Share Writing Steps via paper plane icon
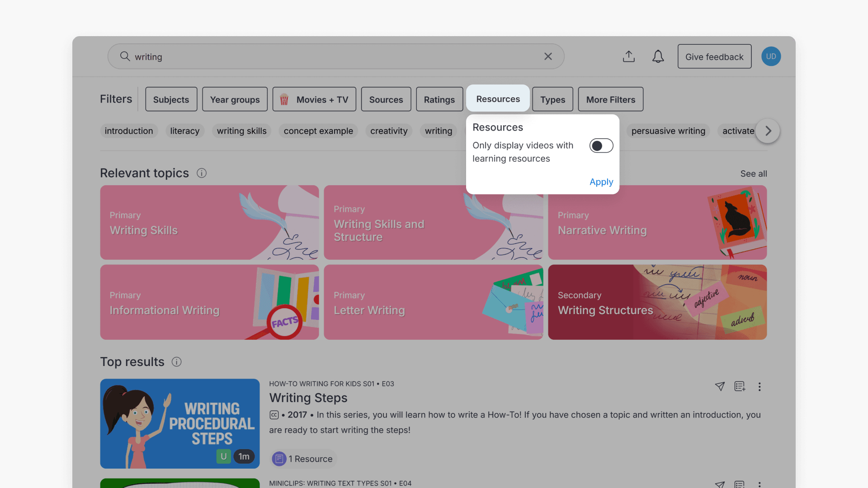 (x=720, y=386)
